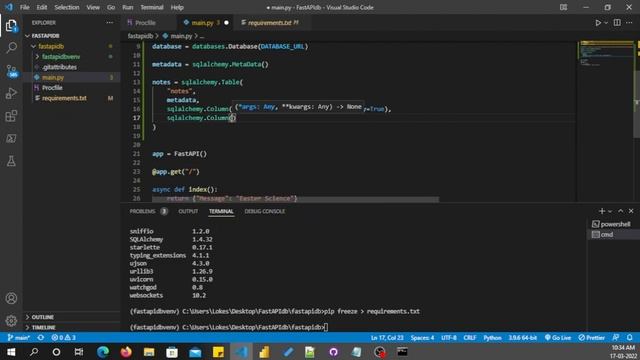This screenshot has height=360, width=640.
Task: Open the Go menu
Action: point(111,7)
